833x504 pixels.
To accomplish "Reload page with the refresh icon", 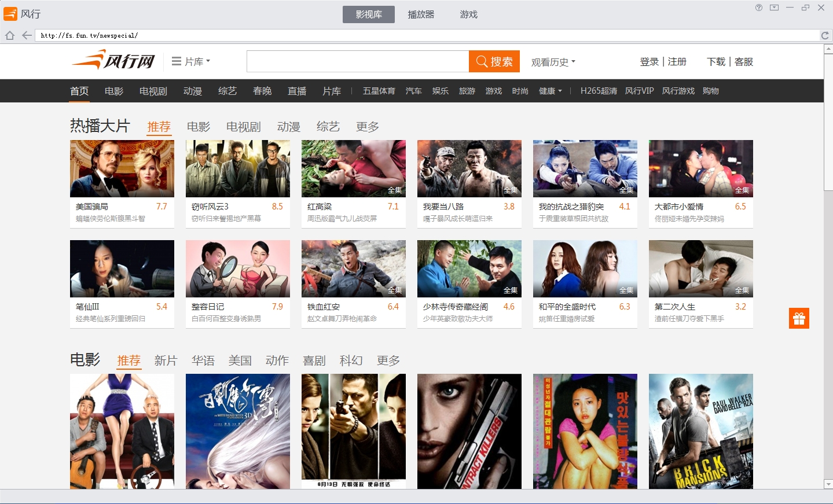I will pyautogui.click(x=825, y=35).
